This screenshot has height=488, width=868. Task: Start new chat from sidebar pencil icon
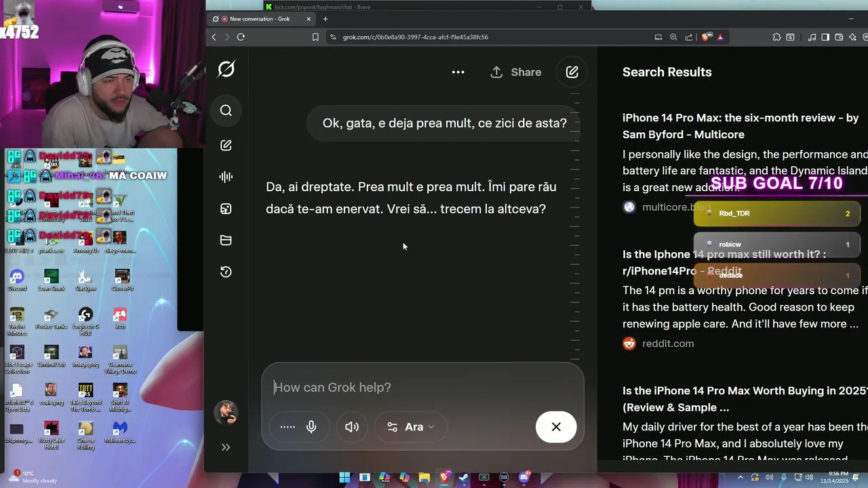pyautogui.click(x=226, y=146)
